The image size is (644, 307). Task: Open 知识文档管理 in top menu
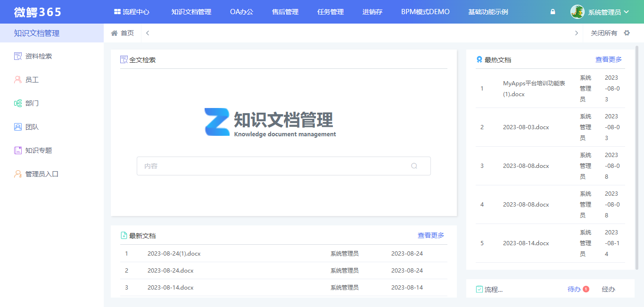[191, 12]
